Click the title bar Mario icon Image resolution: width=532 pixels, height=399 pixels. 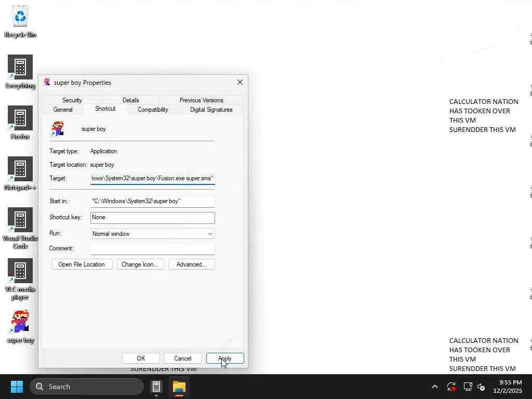click(47, 82)
